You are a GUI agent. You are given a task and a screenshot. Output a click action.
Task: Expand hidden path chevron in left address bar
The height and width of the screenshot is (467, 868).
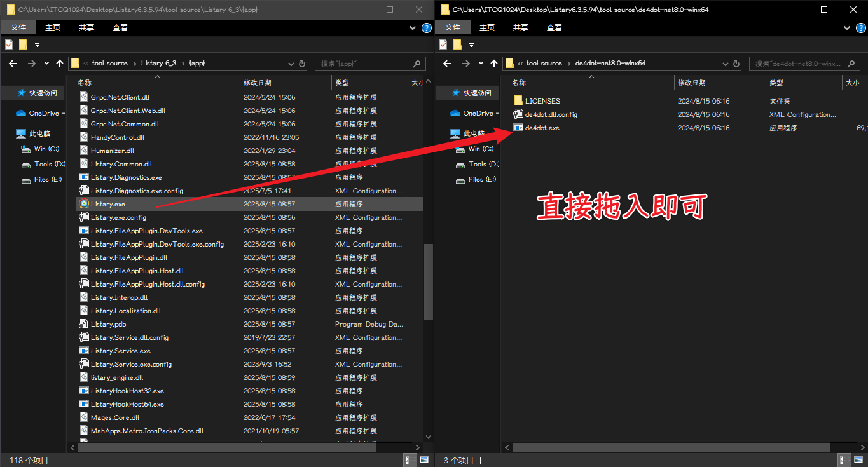(x=85, y=64)
